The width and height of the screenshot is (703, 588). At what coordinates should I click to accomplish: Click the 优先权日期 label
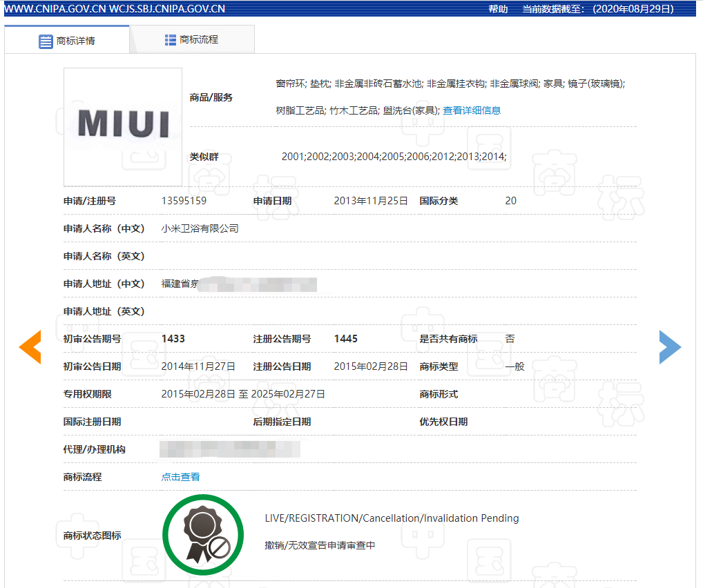443,422
